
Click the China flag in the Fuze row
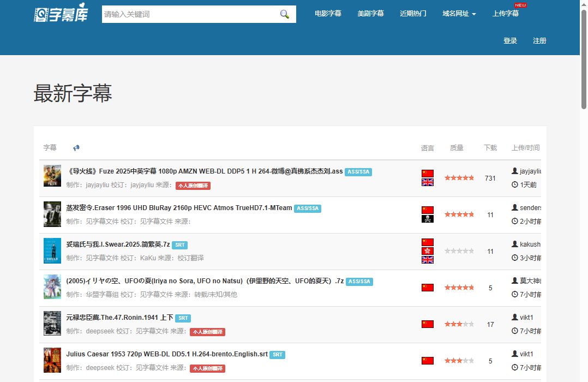coord(428,174)
